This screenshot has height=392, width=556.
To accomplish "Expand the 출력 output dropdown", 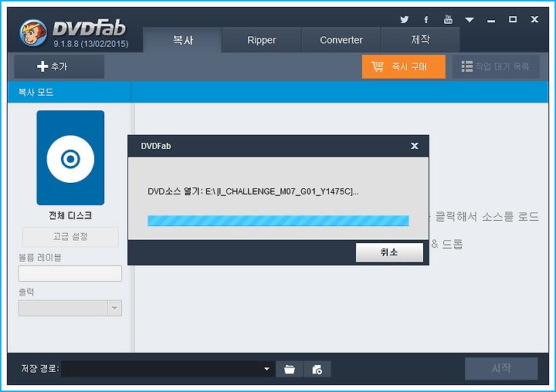I will [x=114, y=308].
